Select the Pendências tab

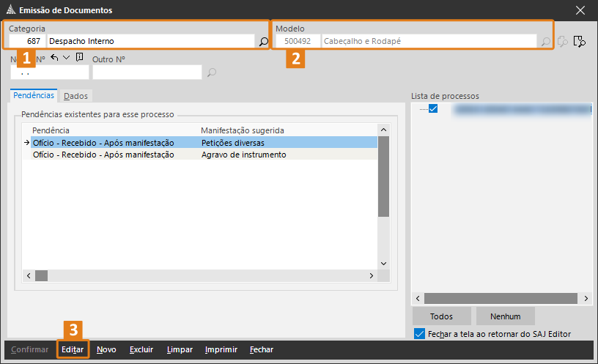34,96
